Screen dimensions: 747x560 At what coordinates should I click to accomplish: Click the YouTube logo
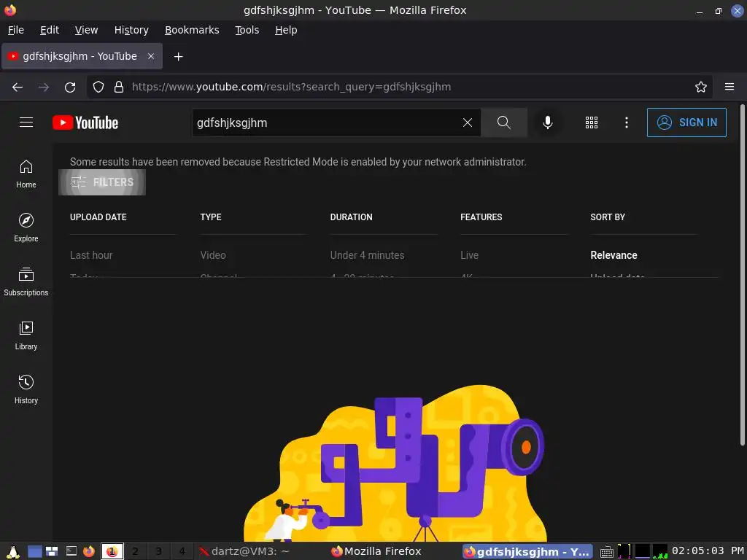pos(85,122)
